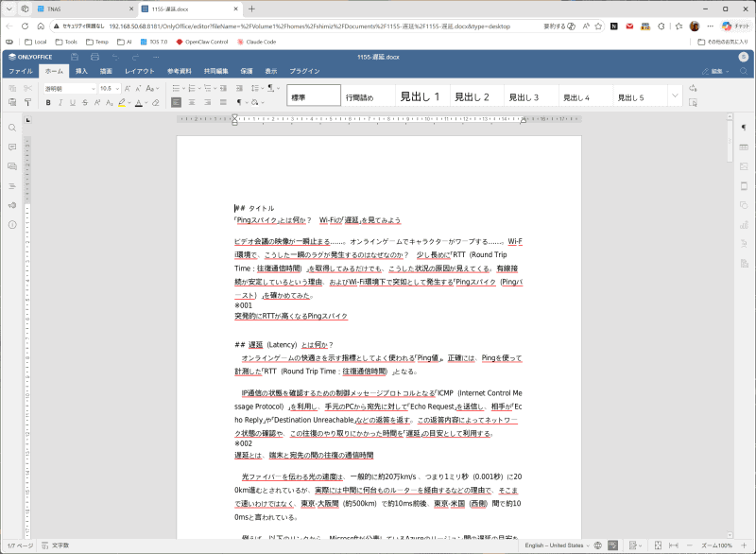The image size is (756, 554).
Task: Save the document with the toolbar save icon
Action: pyautogui.click(x=75, y=57)
